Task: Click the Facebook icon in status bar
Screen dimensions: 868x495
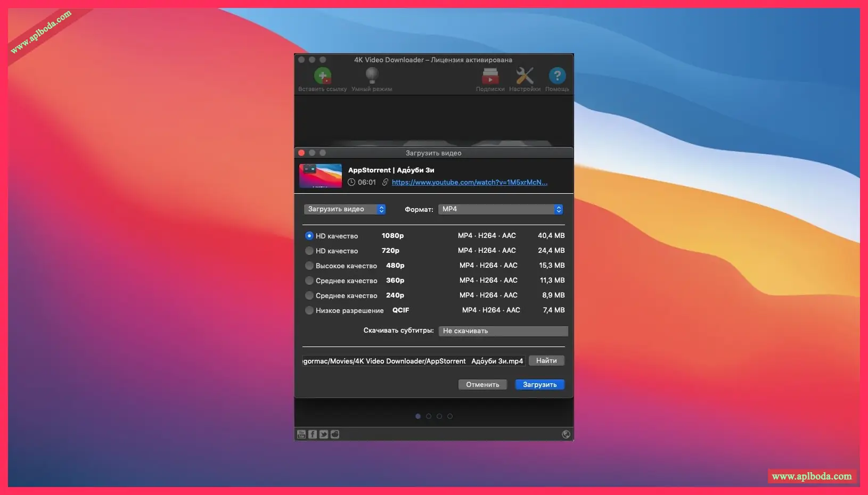Action: coord(313,434)
